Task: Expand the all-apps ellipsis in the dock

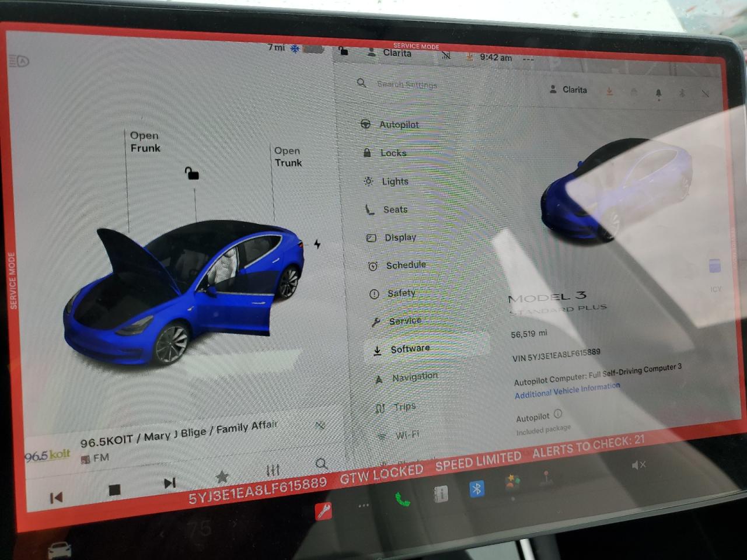Action: pos(363,505)
